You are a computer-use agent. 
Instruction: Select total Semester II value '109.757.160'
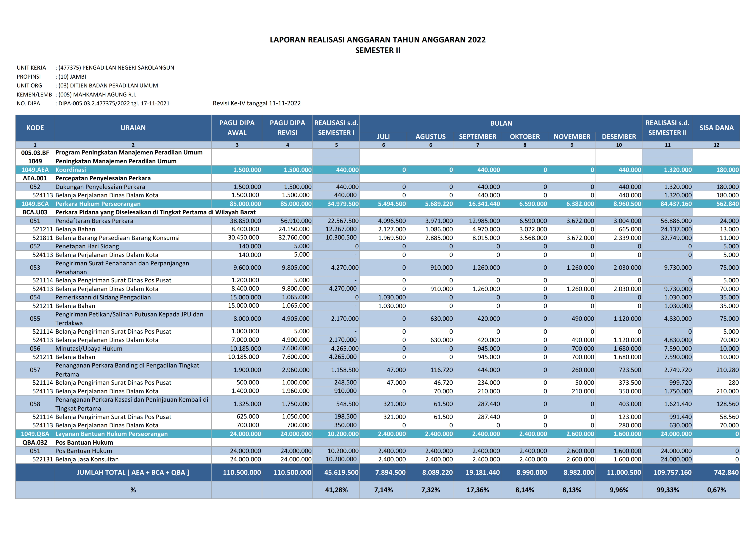(x=673, y=472)
